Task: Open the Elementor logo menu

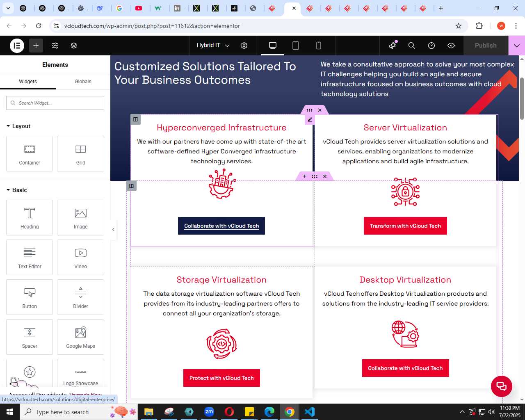Action: tap(17, 46)
